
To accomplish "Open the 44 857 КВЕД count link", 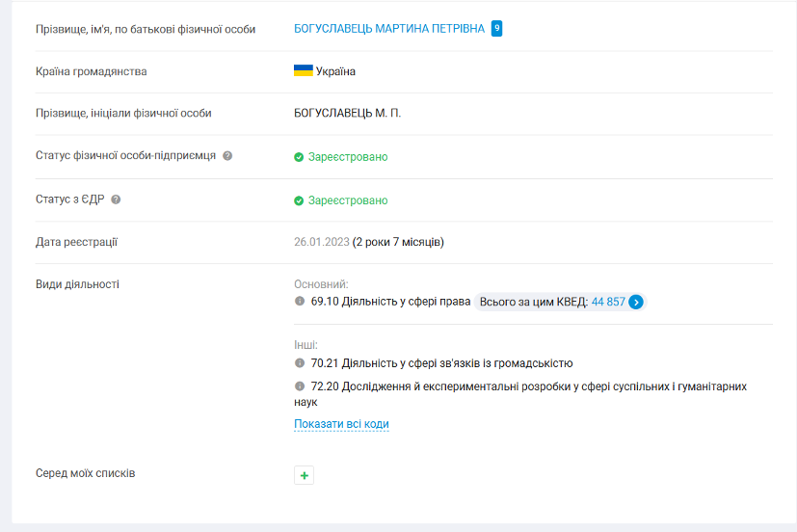I will pos(608,302).
